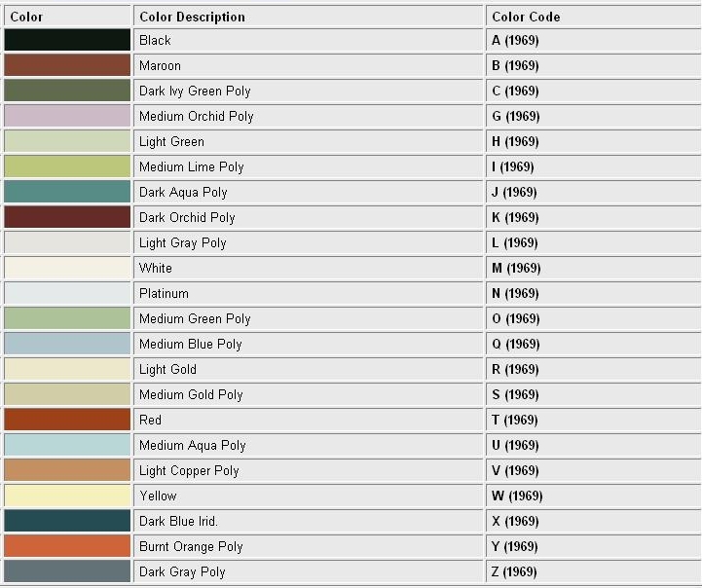Select the Medium Blue Poly description cell
The width and height of the screenshot is (702, 588).
(308, 344)
